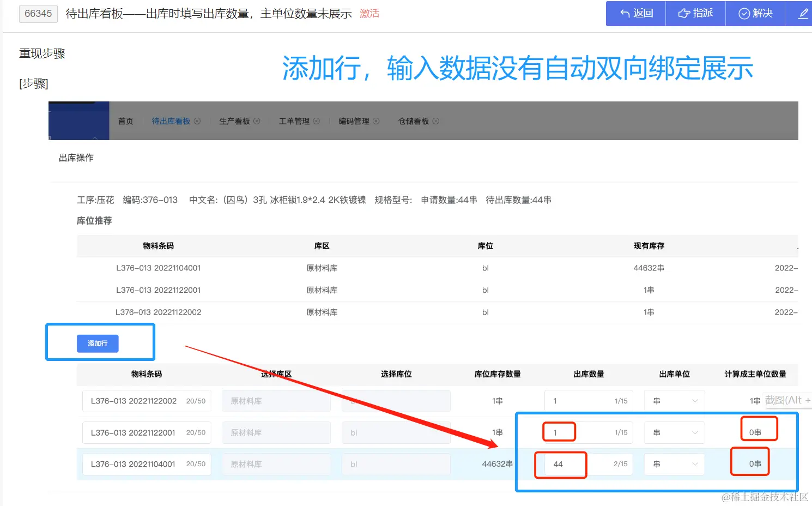812x506 pixels.
Task: Click disabled 原材料库 field in 20221122002 row
Action: pyautogui.click(x=276, y=401)
